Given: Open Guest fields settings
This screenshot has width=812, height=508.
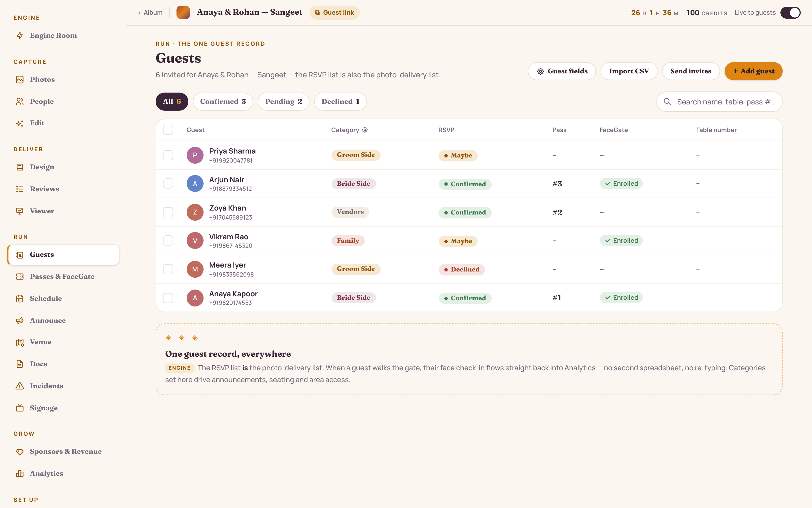Looking at the screenshot, I should pos(562,71).
